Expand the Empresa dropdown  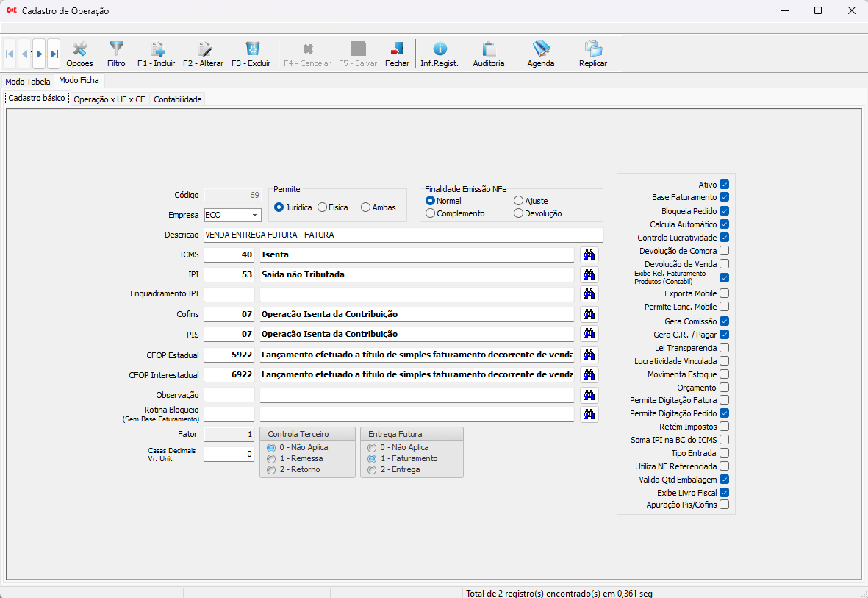tap(254, 216)
